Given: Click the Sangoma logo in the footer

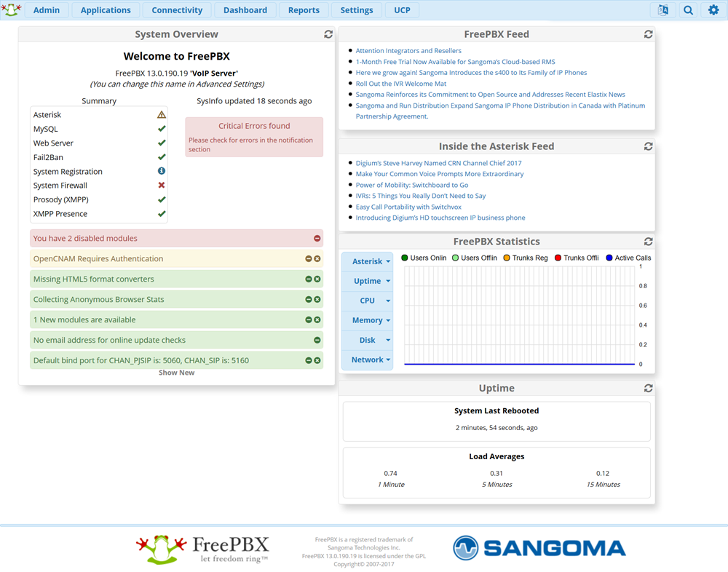Looking at the screenshot, I should [539, 548].
